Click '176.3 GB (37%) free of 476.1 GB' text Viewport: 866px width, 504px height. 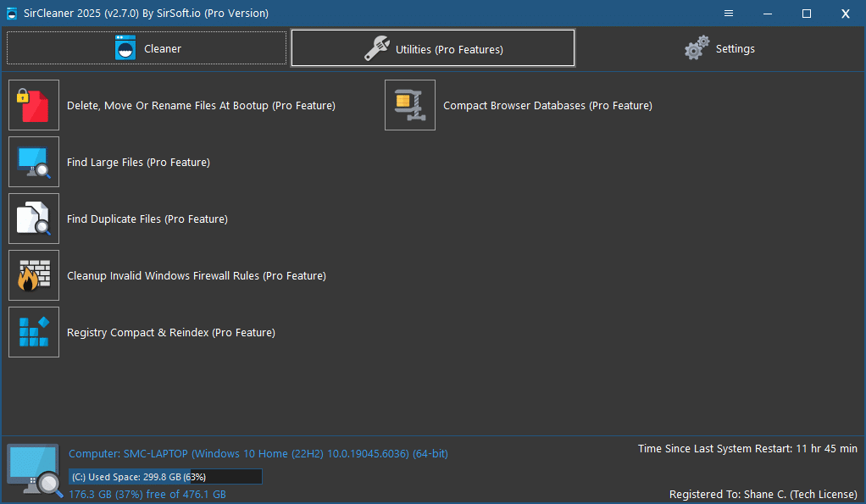(147, 495)
